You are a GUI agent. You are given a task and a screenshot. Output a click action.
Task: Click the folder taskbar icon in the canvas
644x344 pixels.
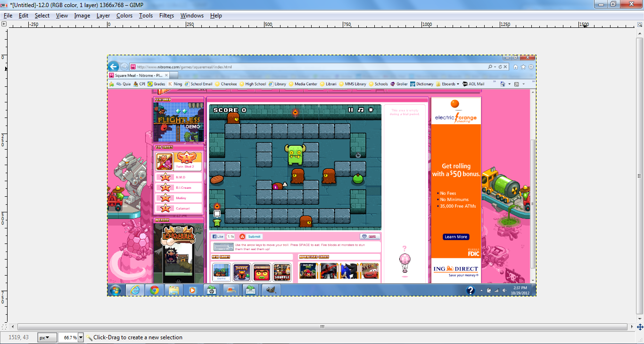click(x=173, y=290)
